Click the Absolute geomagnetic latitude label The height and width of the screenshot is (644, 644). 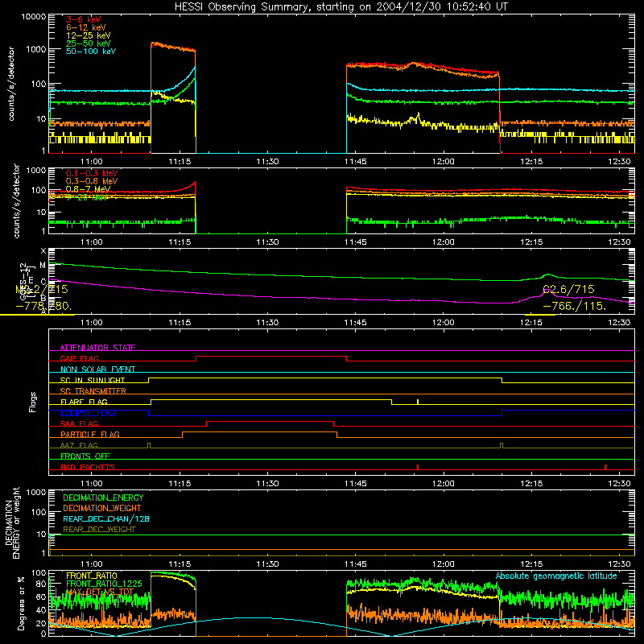click(x=556, y=576)
